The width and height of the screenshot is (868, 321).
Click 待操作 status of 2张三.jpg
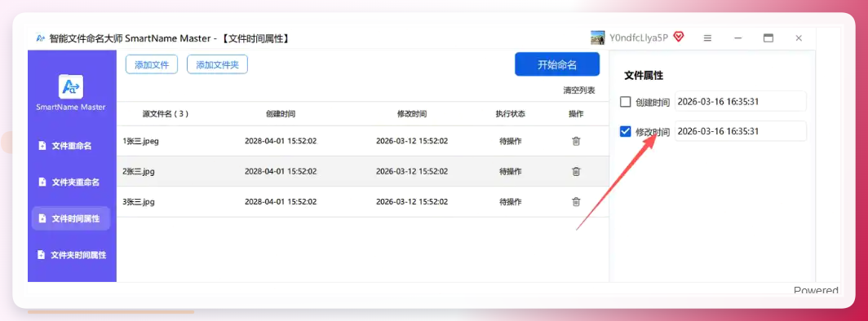click(x=511, y=171)
